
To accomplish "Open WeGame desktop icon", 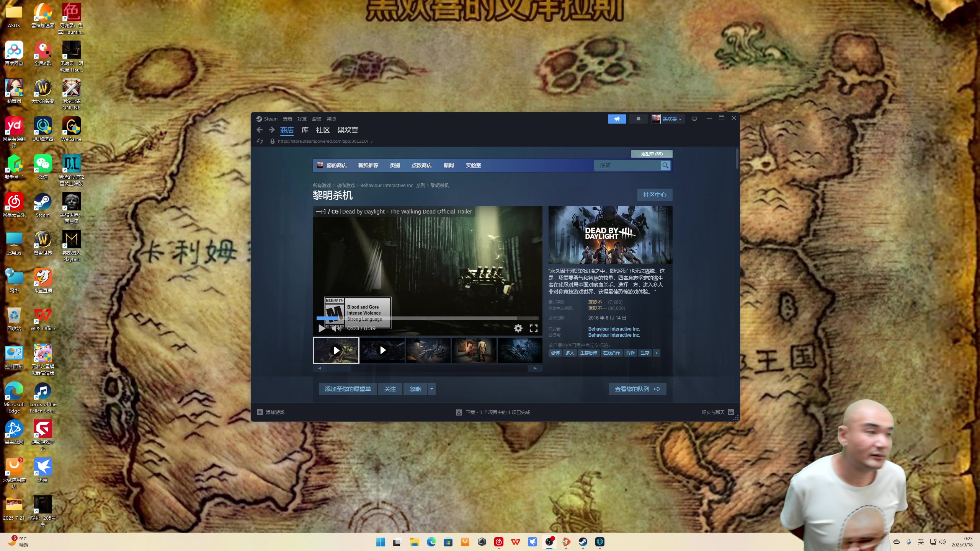I will [72, 129].
